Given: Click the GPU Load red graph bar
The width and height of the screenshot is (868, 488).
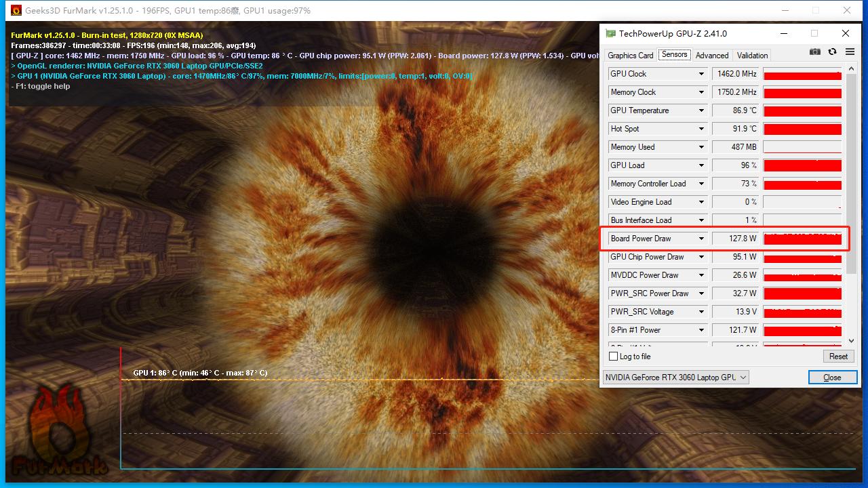Looking at the screenshot, I should (x=802, y=165).
